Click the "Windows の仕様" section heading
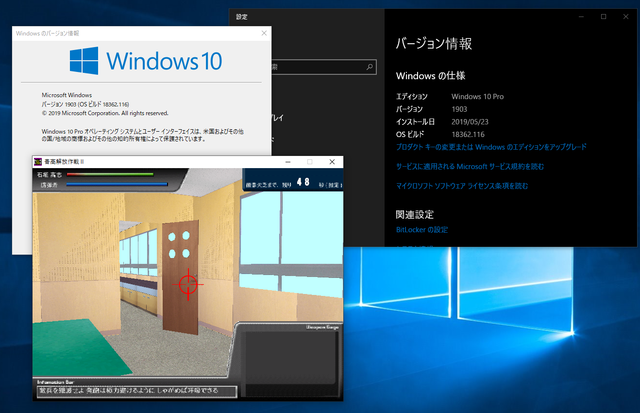 pyautogui.click(x=431, y=76)
